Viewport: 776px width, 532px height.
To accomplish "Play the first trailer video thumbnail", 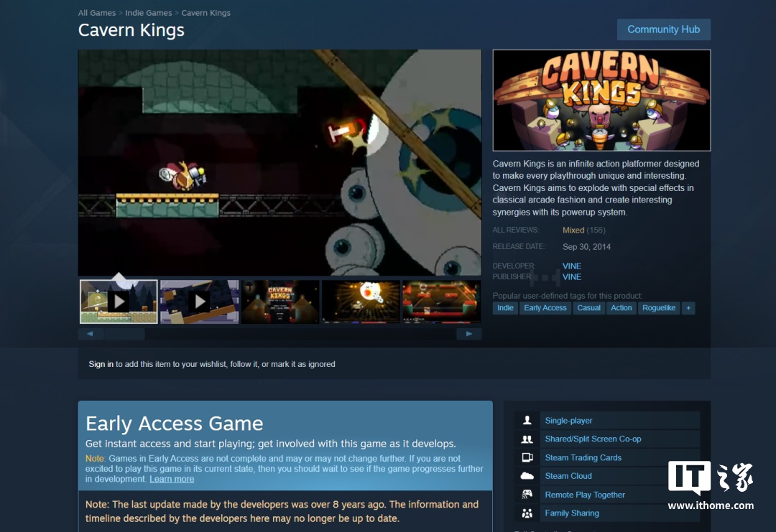I will [119, 302].
